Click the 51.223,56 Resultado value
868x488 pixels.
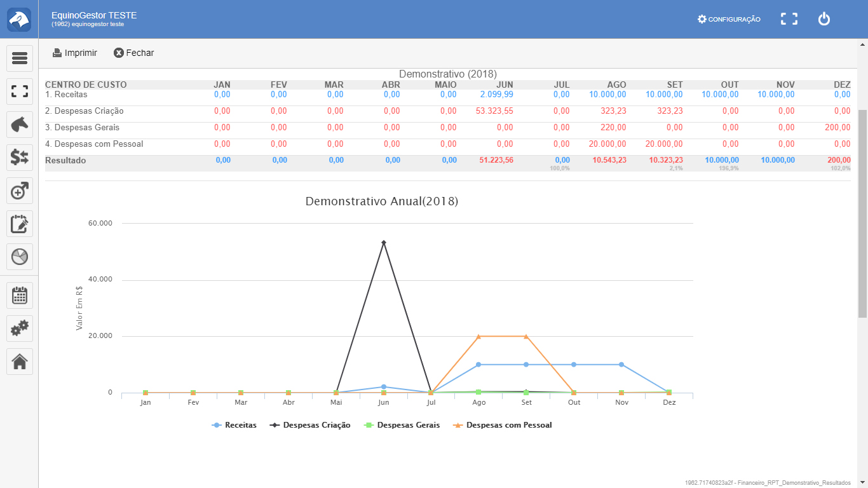496,160
